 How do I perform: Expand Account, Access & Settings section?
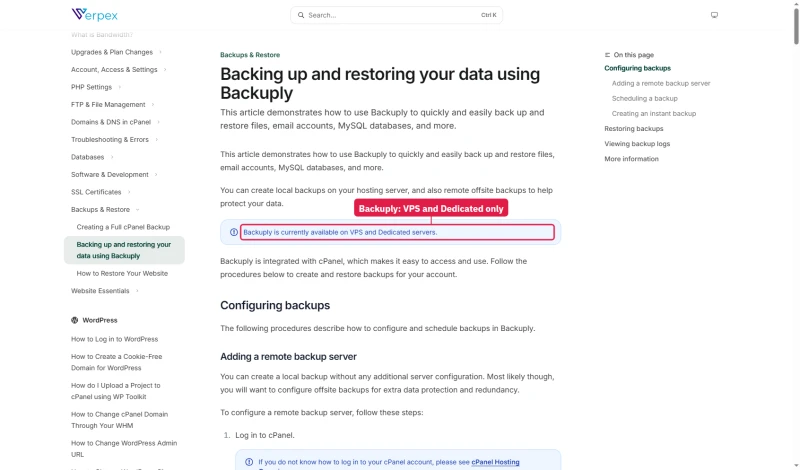point(119,70)
